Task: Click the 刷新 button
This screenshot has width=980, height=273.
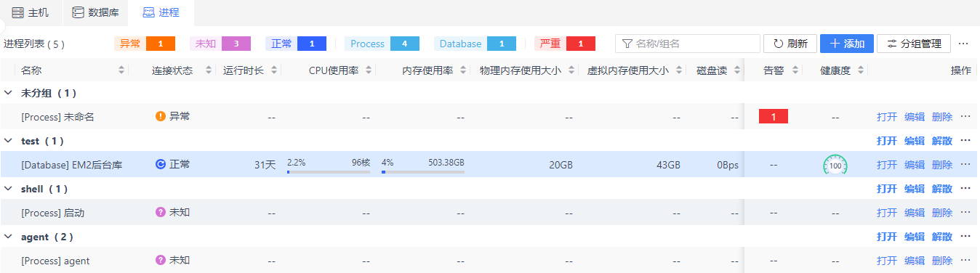Action: (x=790, y=44)
